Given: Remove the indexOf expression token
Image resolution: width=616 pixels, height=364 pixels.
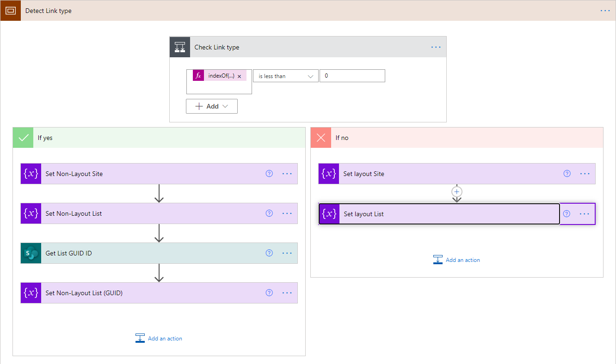Looking at the screenshot, I should 240,76.
